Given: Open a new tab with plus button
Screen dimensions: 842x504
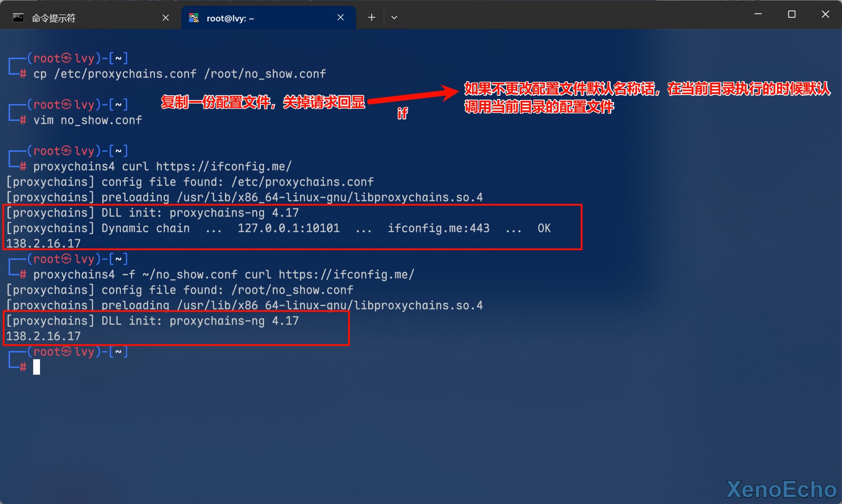Looking at the screenshot, I should point(371,18).
